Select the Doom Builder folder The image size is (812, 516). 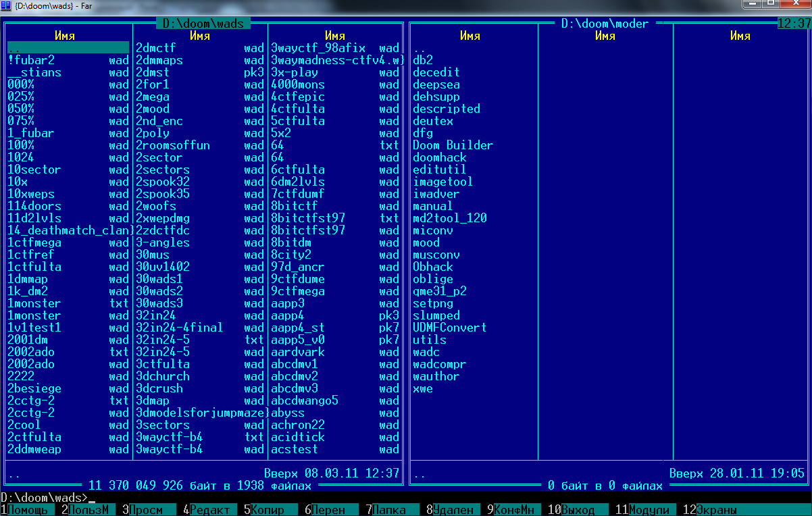pos(453,145)
